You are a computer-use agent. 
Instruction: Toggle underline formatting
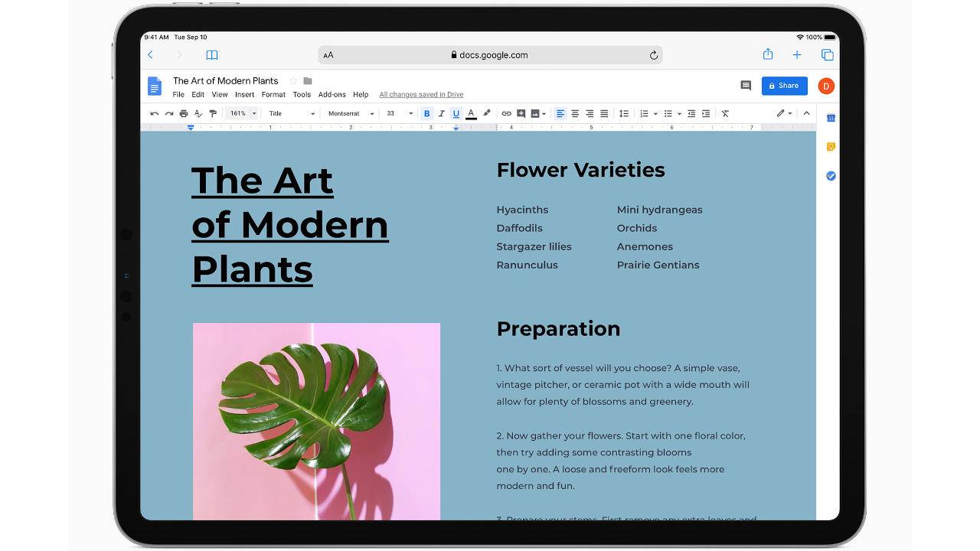[456, 112]
